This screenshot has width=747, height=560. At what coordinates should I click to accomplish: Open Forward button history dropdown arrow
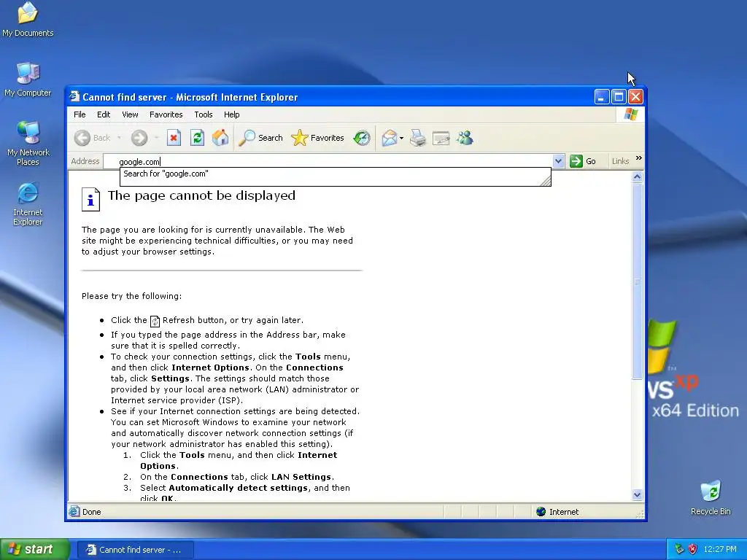[x=156, y=138]
